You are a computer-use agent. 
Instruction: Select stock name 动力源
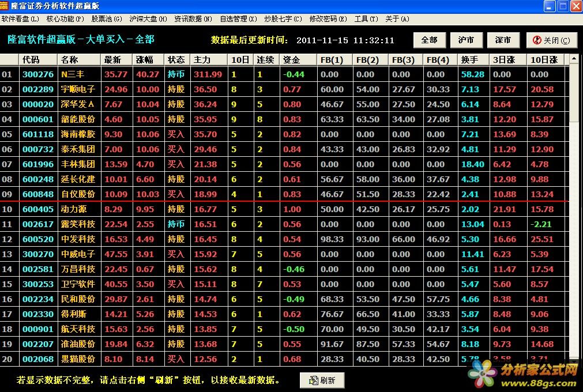pos(74,209)
